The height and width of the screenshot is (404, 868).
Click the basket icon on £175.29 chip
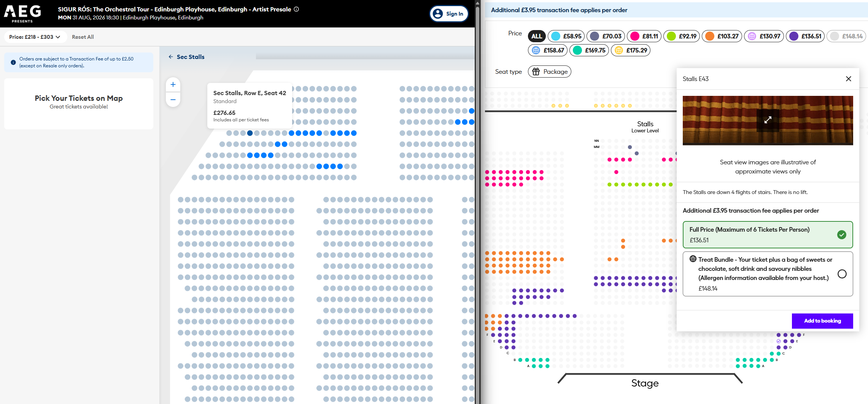[x=619, y=50]
